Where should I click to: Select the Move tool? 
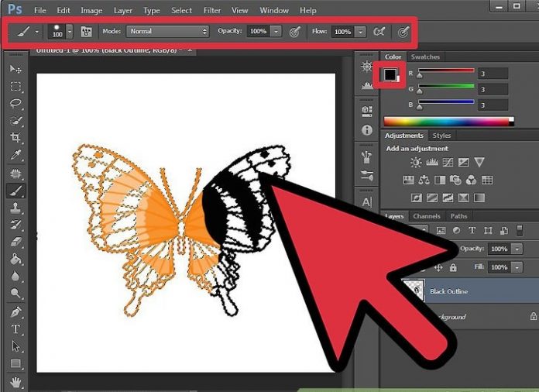(x=15, y=69)
